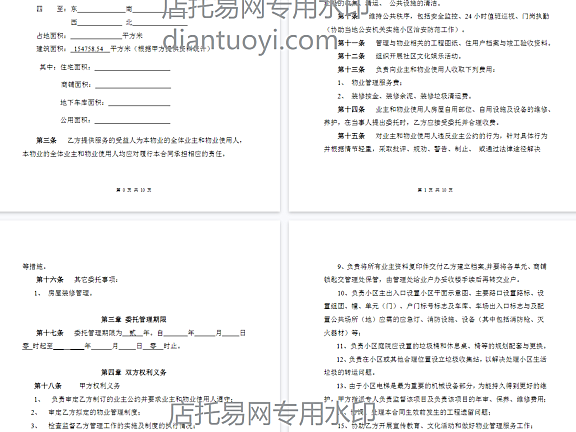The width and height of the screenshot is (576, 432).
Task: Click the 第三条 clause heading
Action: click(x=46, y=140)
